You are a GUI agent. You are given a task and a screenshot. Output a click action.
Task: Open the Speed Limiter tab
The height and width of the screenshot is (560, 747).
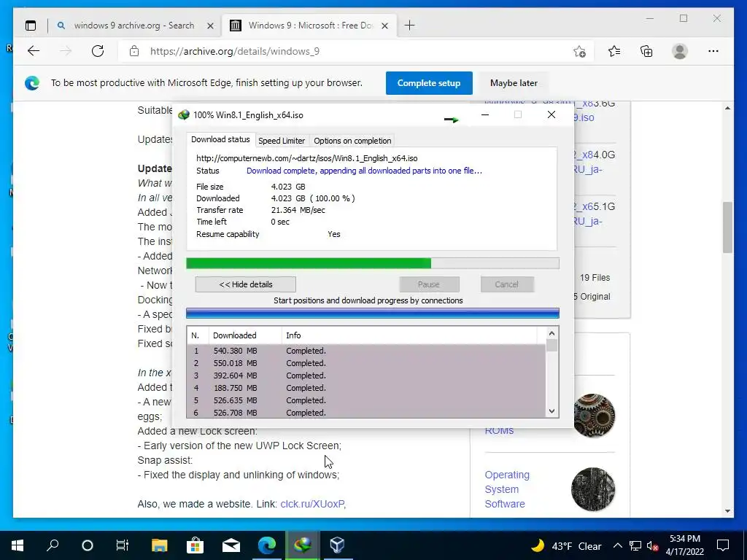[x=281, y=141]
